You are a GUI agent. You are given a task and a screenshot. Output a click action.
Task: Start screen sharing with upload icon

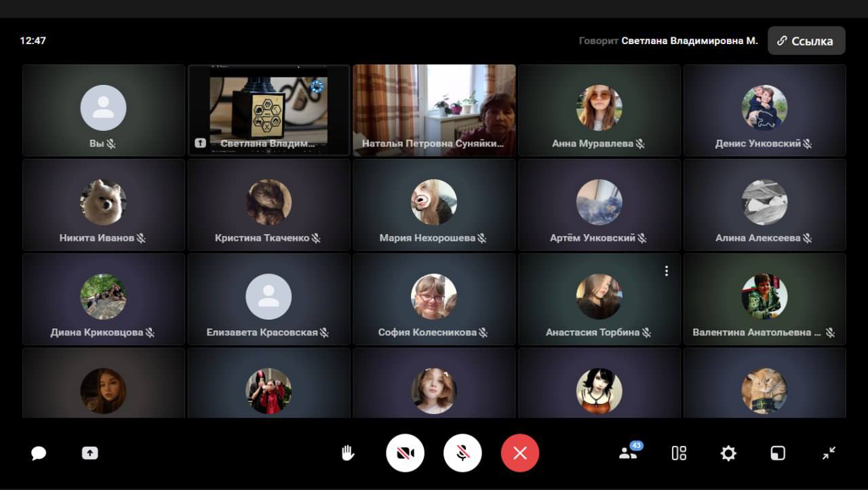point(90,453)
